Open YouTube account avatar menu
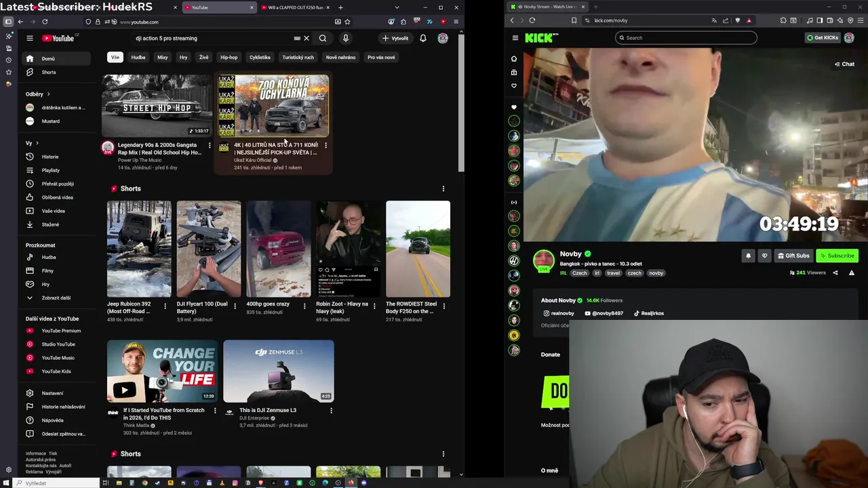Screen dimensions: 868x488 pyautogui.click(x=443, y=38)
